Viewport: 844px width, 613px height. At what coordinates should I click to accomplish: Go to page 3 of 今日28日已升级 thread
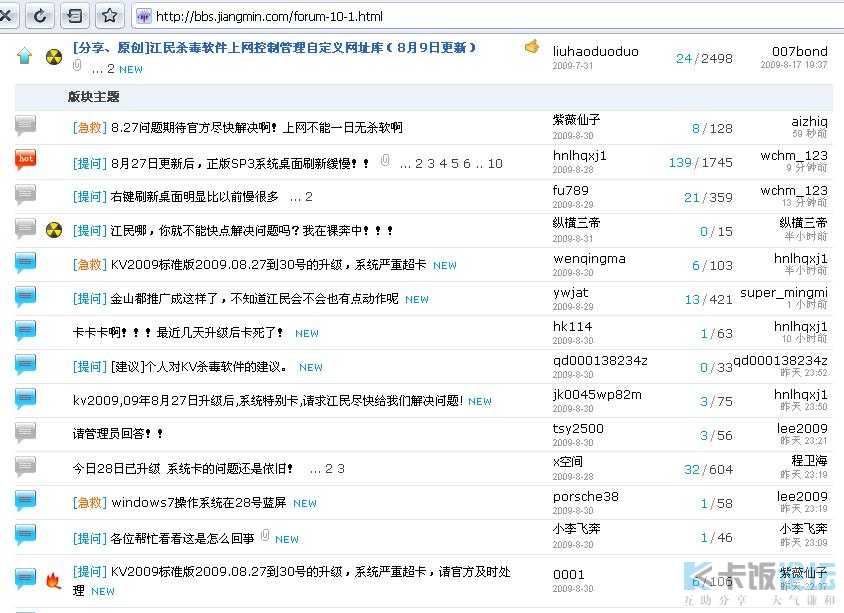[x=341, y=469]
